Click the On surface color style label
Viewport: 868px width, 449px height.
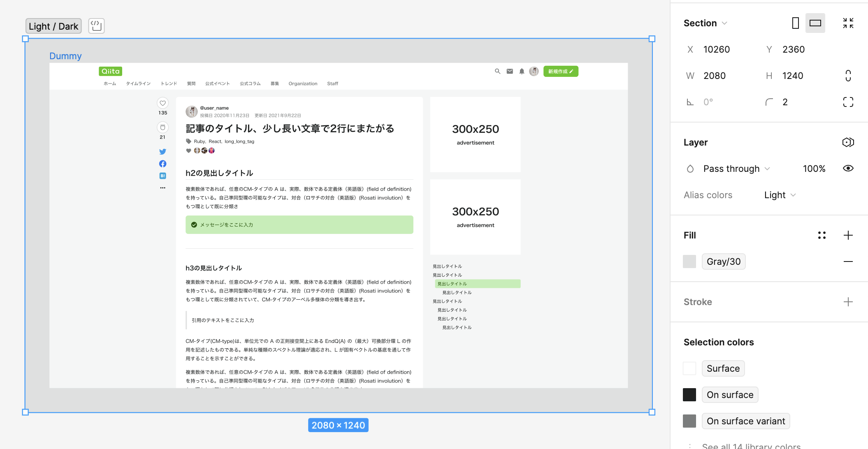tap(730, 395)
